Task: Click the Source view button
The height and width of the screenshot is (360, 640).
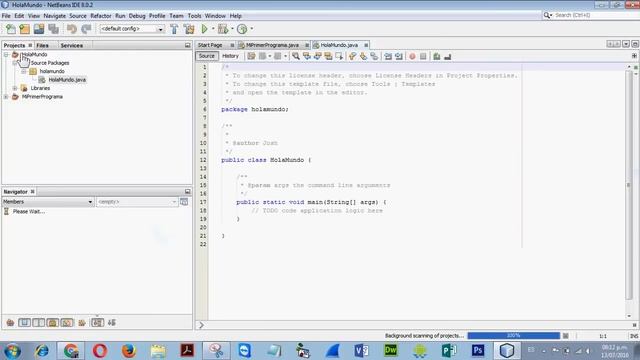Action: [x=207, y=56]
